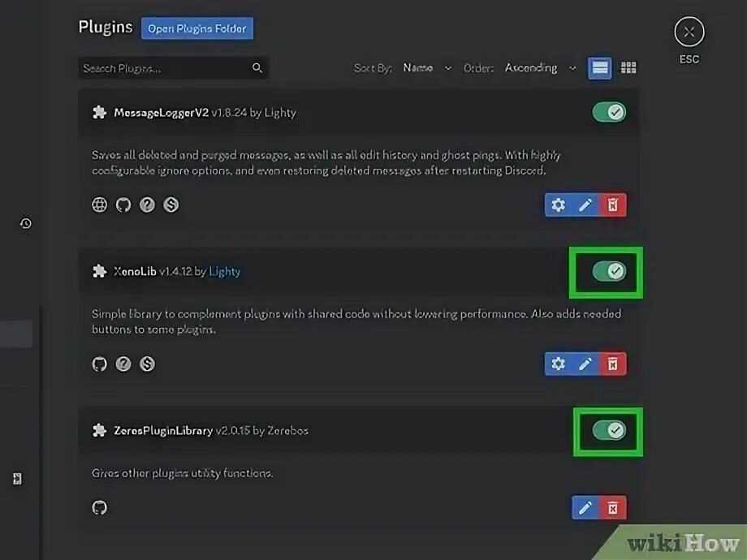Click Open Plugins Folder button
This screenshot has width=747, height=560.
197,28
